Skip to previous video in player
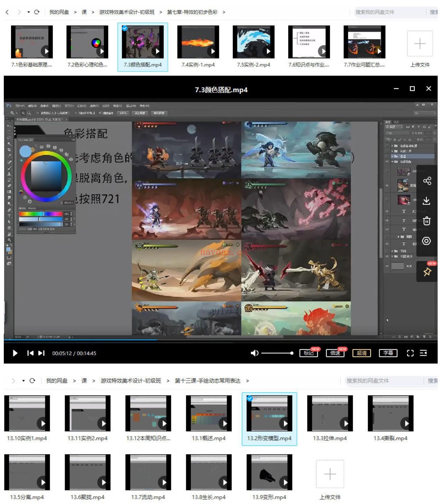The width and height of the screenshot is (447, 504). pos(30,353)
